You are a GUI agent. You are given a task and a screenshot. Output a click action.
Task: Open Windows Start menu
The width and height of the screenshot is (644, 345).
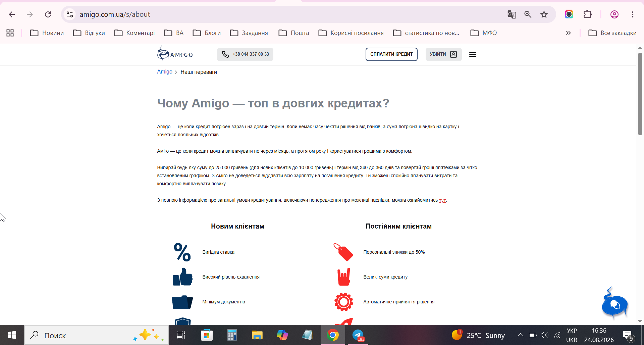click(12, 335)
